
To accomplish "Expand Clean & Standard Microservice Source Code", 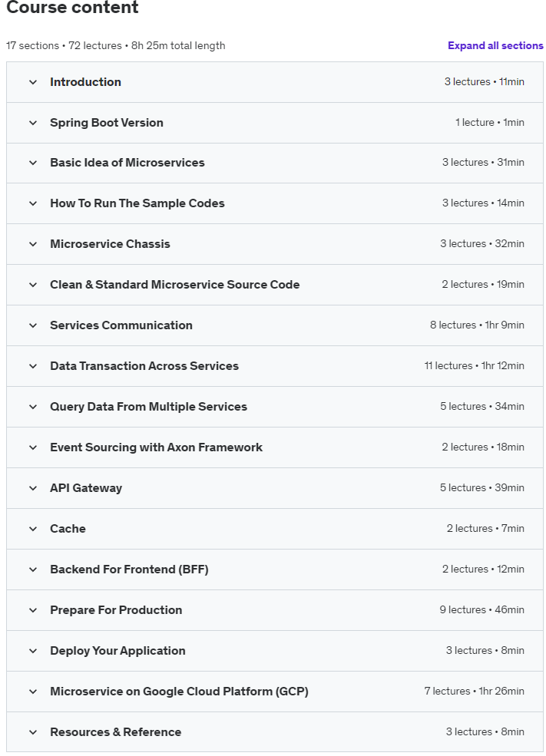I will [274, 285].
